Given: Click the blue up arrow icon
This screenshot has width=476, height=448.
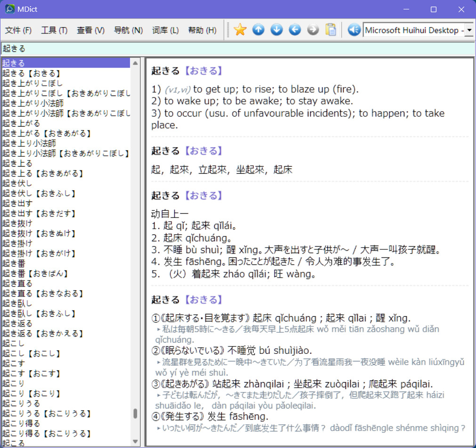Looking at the screenshot, I should pyautogui.click(x=258, y=30).
